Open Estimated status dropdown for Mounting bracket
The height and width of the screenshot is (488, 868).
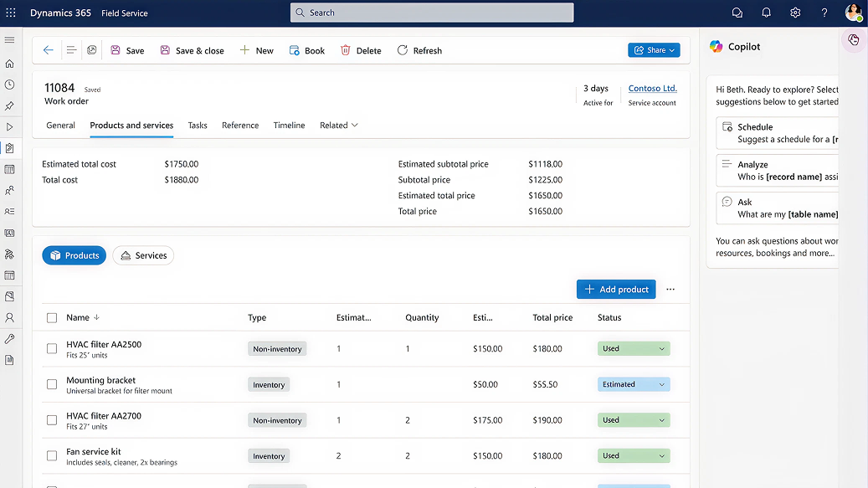pos(634,384)
